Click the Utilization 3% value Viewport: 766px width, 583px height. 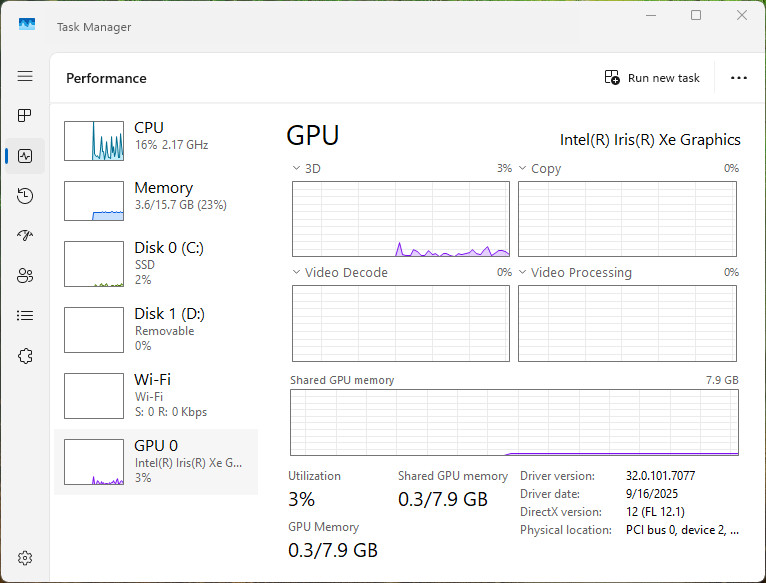pos(301,499)
